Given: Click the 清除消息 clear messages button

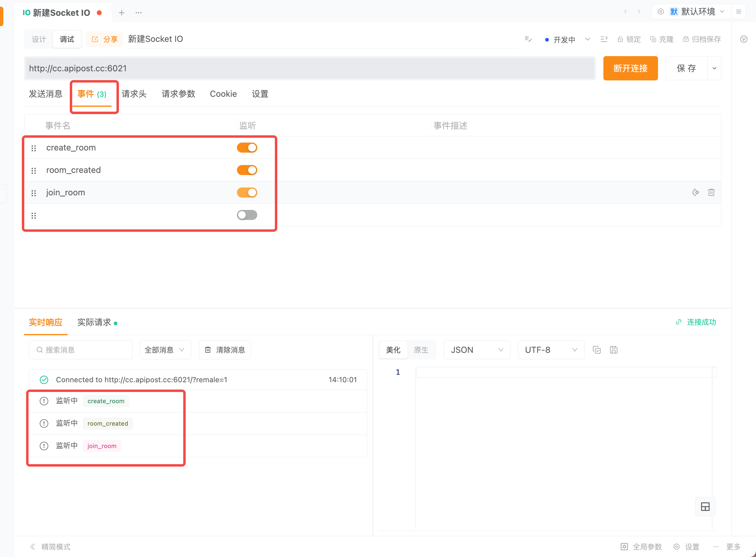Looking at the screenshot, I should (x=224, y=350).
